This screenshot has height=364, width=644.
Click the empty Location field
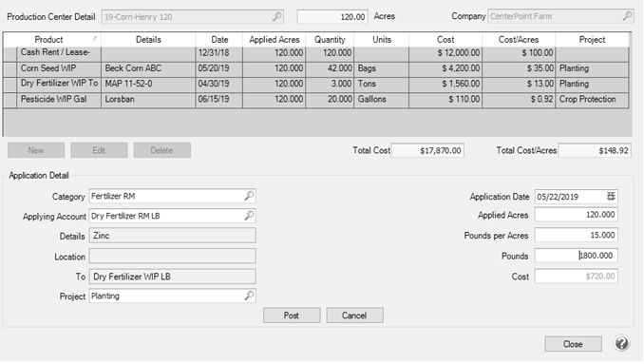(x=173, y=256)
